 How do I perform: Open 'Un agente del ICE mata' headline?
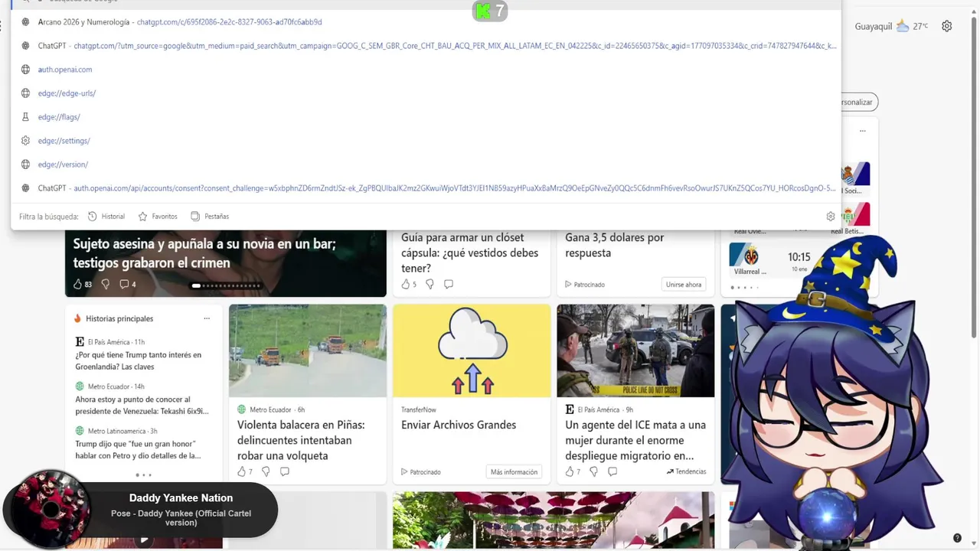coord(635,440)
